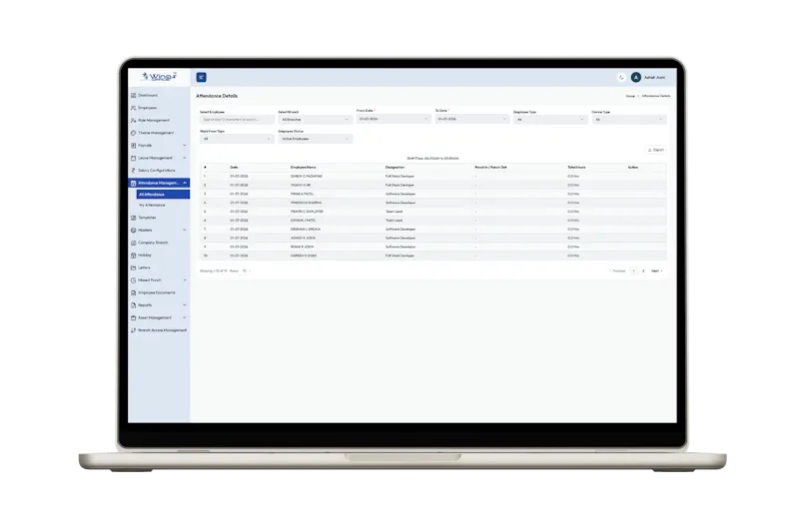Click the Wing logo
The image size is (799, 532).
[x=160, y=77]
